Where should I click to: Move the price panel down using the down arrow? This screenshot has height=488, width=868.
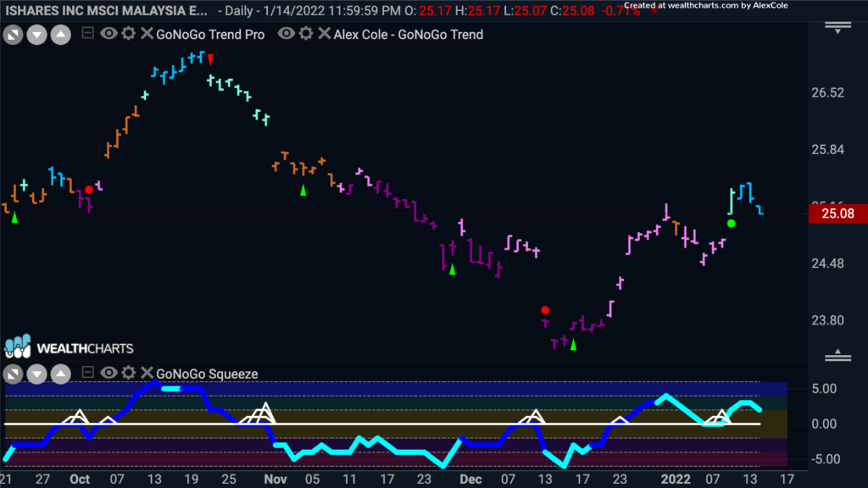(x=36, y=36)
